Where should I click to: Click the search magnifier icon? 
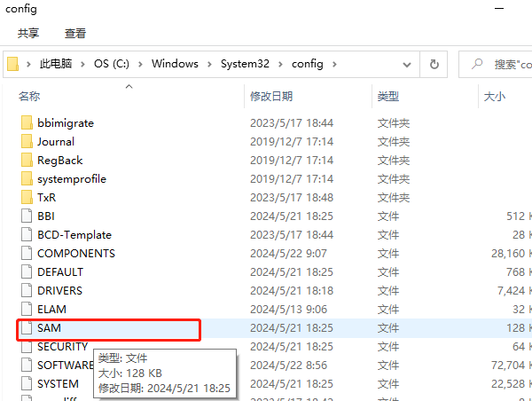[477, 64]
